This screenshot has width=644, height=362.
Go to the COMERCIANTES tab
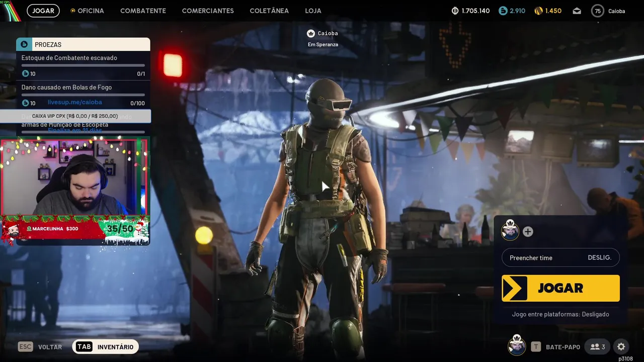click(x=208, y=11)
